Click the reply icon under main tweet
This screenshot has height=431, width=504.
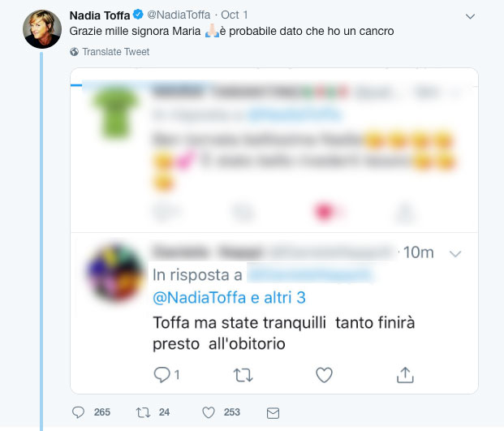pos(78,412)
